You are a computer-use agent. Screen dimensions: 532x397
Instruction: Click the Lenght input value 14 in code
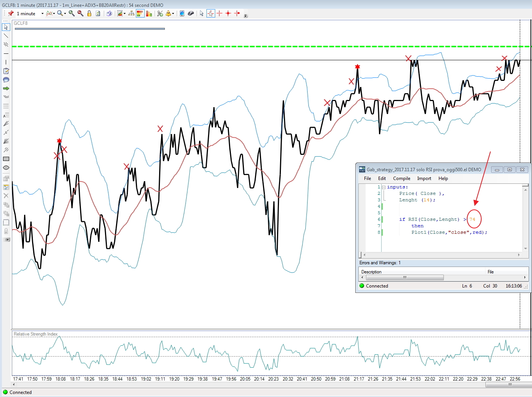[426, 200]
